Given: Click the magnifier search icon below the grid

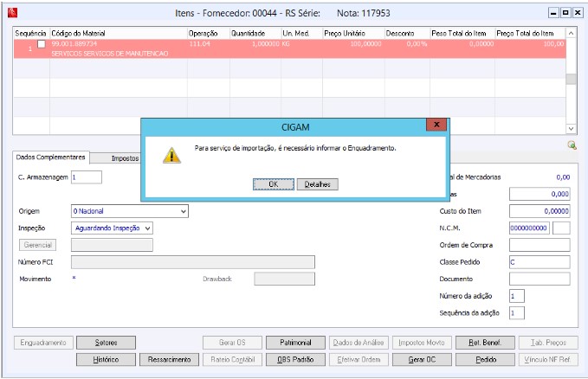Looking at the screenshot, I should (572, 145).
